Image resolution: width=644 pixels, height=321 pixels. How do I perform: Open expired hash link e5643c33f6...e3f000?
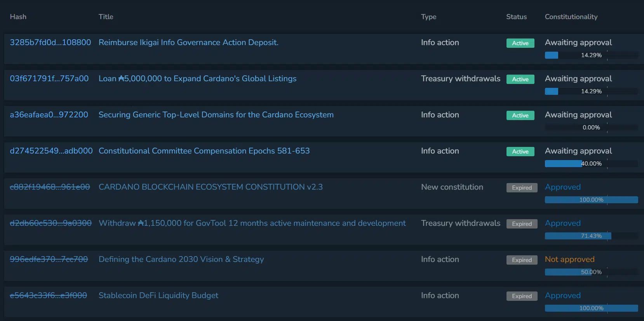(49, 295)
